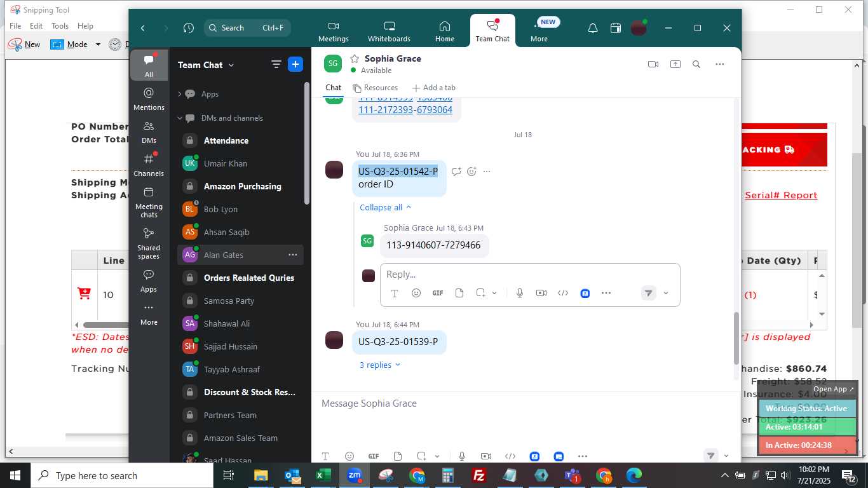
Task: Go back using Zoom's back arrow
Action: pyautogui.click(x=143, y=28)
